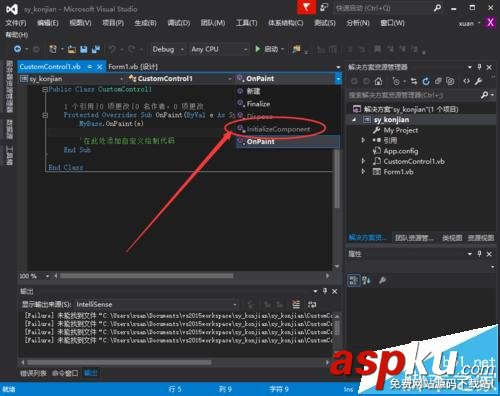
Task: Toggle auto-hide pin on Solution Explorer panel
Action: coord(479,67)
